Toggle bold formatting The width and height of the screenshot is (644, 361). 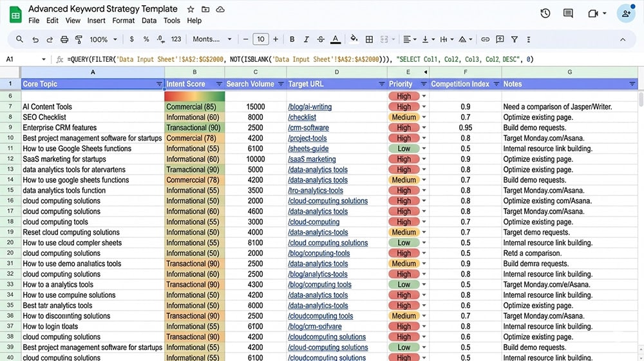(292, 39)
